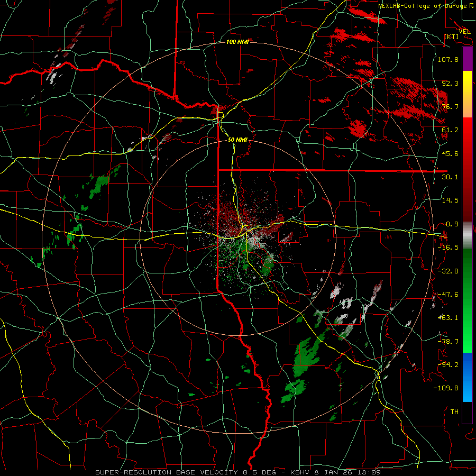Click the -109.8 scale value
476x476 pixels.
point(446,388)
